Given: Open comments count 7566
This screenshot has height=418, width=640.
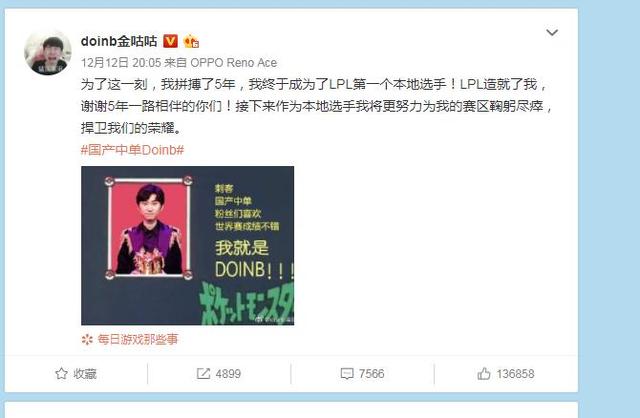Looking at the screenshot, I should pyautogui.click(x=371, y=374).
